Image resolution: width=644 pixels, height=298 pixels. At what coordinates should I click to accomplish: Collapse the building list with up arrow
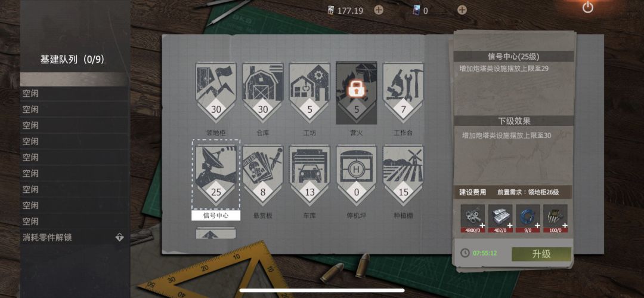pos(216,234)
